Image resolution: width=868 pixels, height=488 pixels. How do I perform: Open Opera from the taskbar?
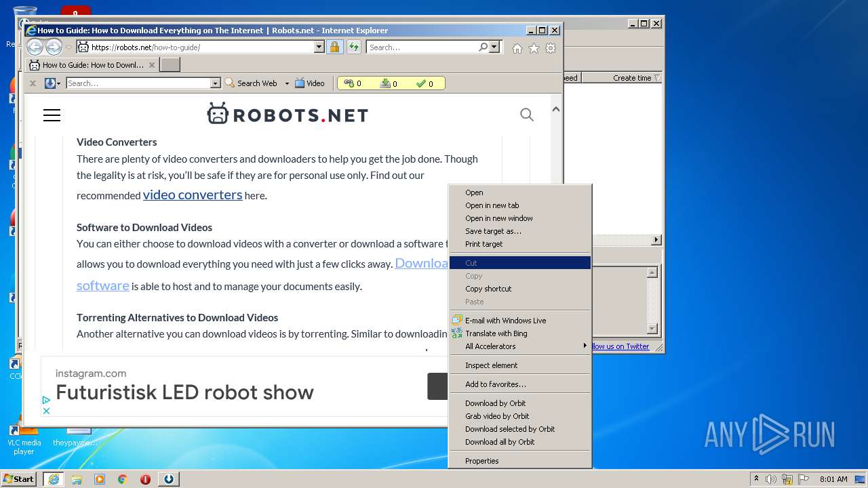point(145,479)
